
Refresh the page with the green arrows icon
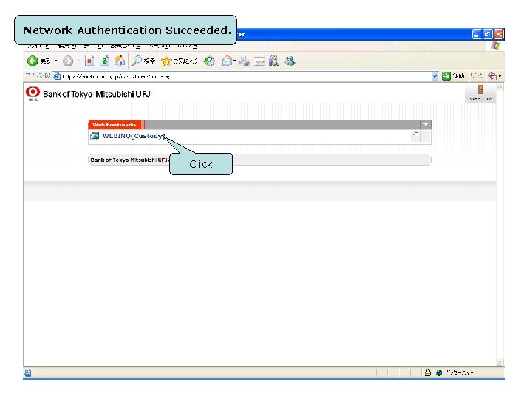point(104,61)
